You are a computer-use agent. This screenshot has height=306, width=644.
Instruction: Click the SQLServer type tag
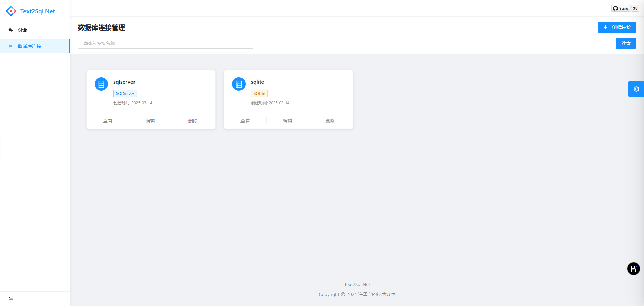[125, 94]
